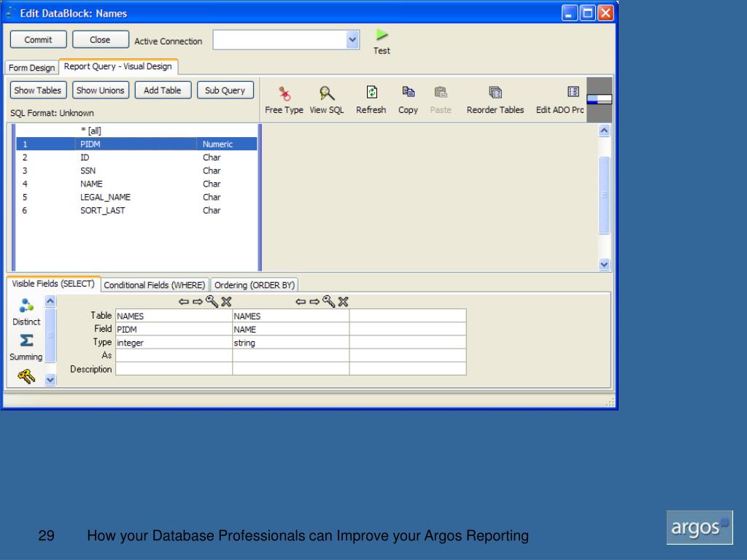Select the Copy toolbar icon
The height and width of the screenshot is (560, 747).
[x=409, y=92]
